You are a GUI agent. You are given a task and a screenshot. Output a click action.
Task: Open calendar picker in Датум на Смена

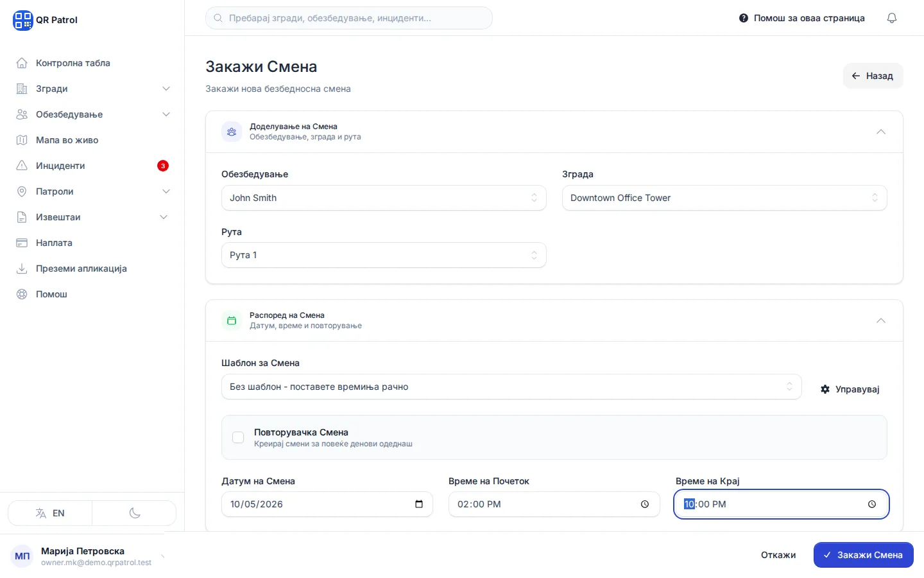coord(419,504)
